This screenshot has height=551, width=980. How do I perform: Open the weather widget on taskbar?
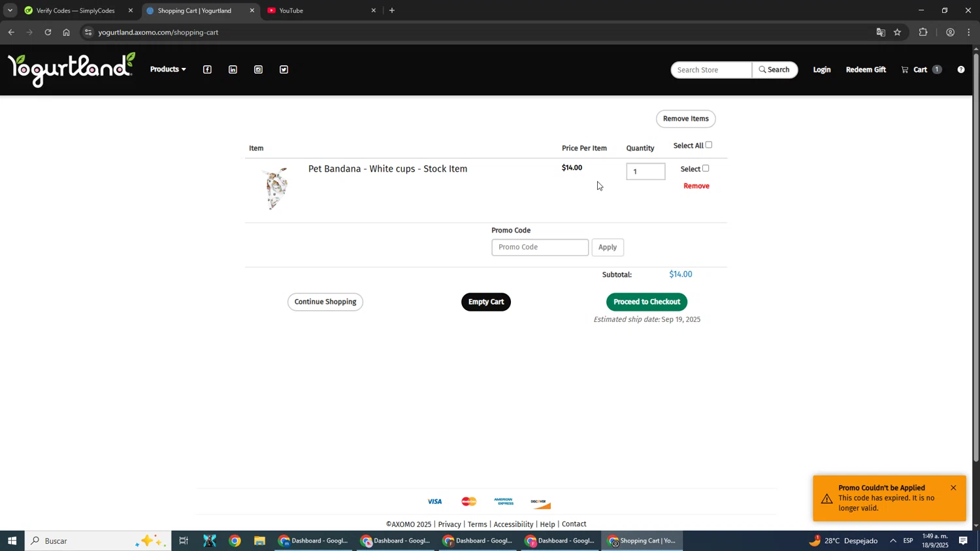843,541
